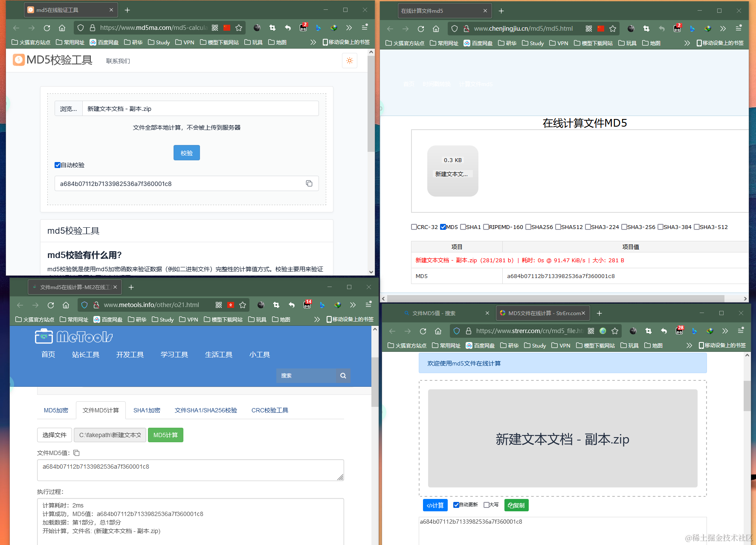Switch to the SHA1加密 tab in MeTools
Viewport: 756px width, 545px height.
[x=147, y=410]
